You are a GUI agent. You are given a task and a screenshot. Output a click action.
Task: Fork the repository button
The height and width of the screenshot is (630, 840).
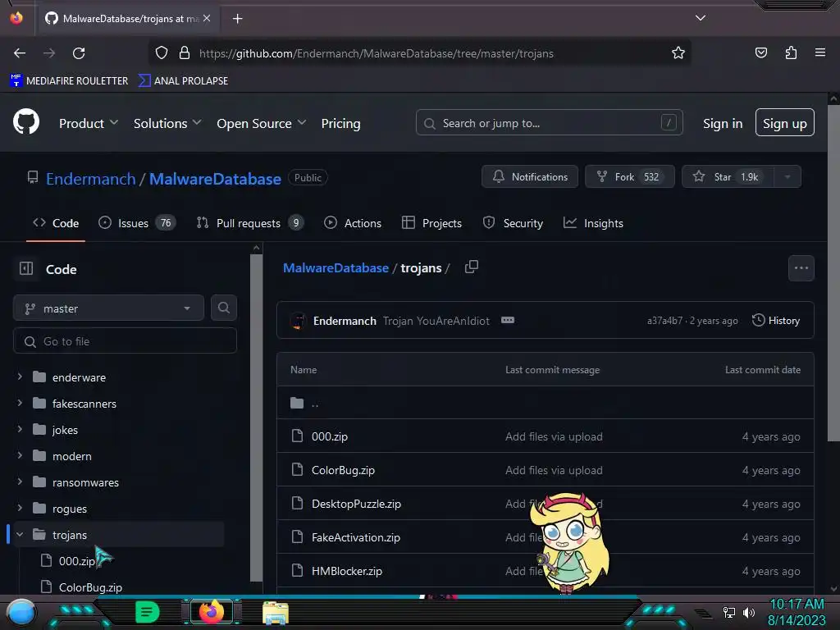(x=630, y=177)
